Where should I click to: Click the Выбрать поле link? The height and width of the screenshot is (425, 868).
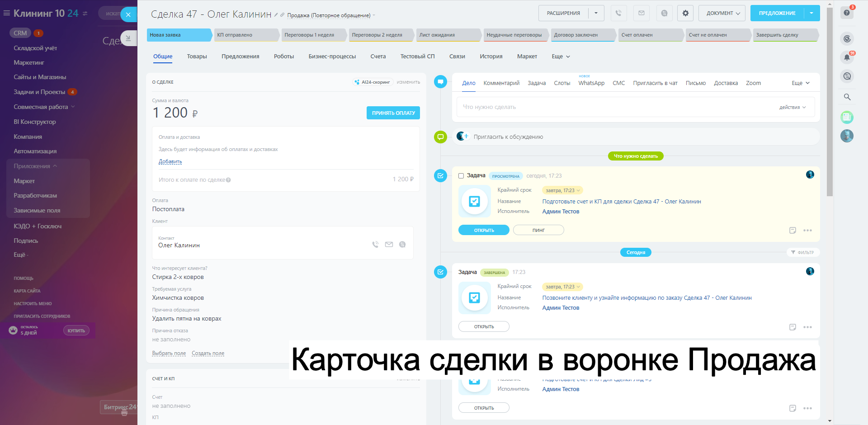pyautogui.click(x=169, y=353)
